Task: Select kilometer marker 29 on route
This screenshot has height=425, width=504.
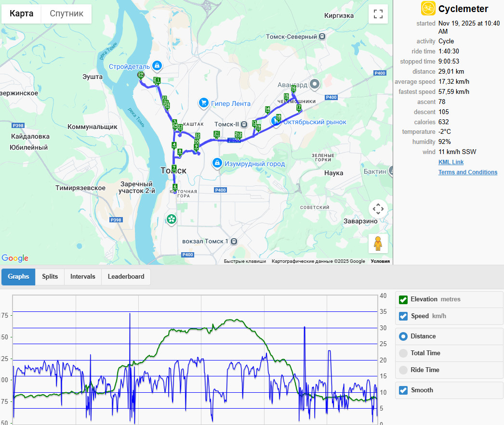Action: 141,75
